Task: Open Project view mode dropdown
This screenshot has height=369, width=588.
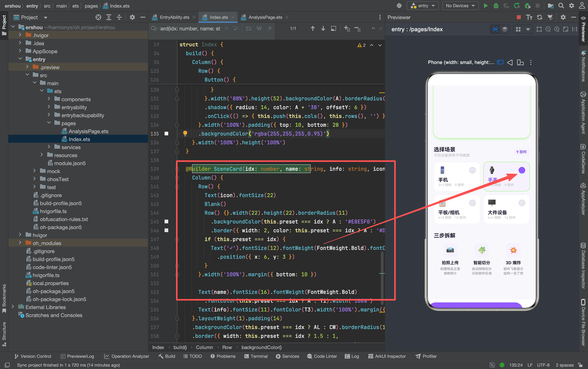Action: (45, 17)
